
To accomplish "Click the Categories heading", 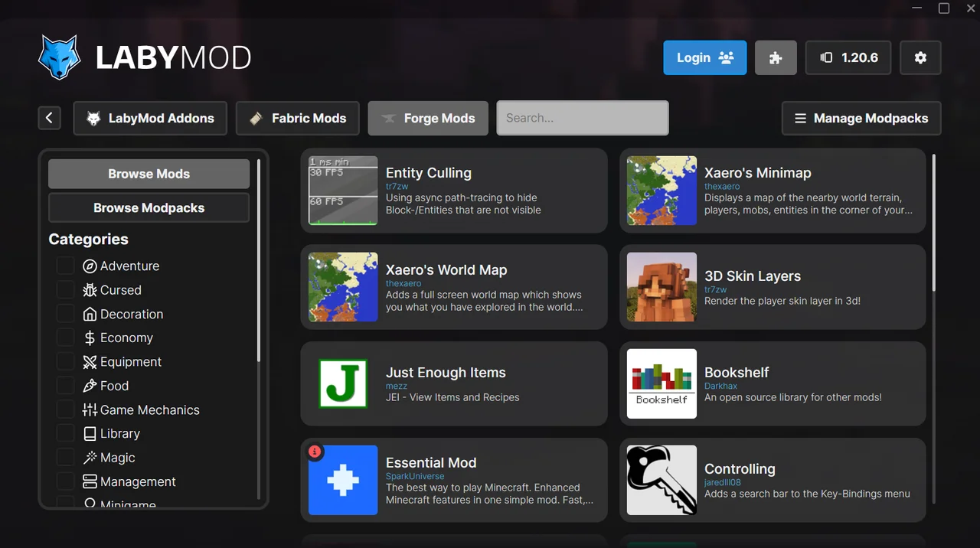I will (88, 240).
